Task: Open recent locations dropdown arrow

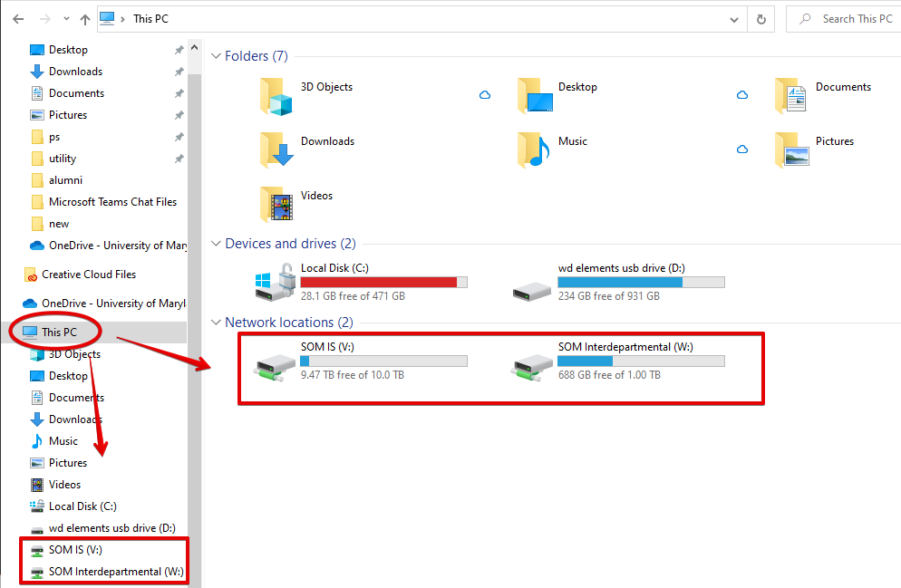Action: 66,19
